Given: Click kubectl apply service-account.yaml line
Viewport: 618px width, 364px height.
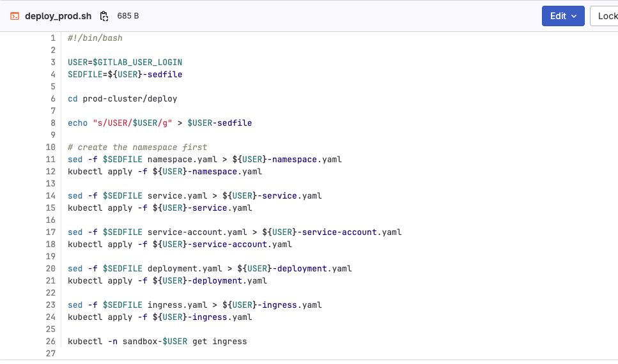Looking at the screenshot, I should 180,244.
